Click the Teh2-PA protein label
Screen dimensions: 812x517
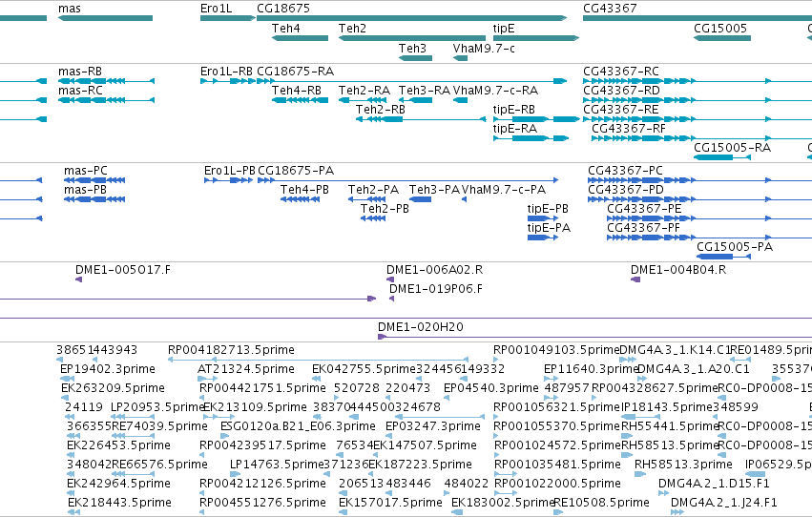(x=373, y=190)
